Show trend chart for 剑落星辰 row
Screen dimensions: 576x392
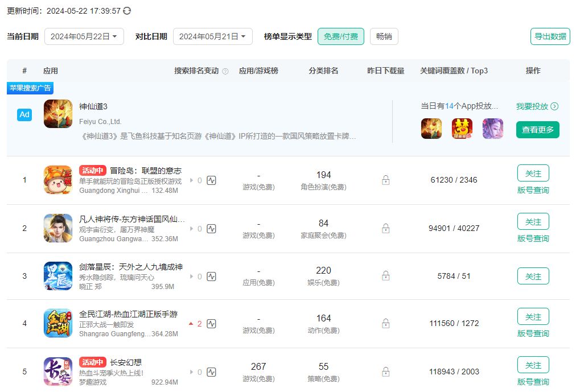point(211,277)
